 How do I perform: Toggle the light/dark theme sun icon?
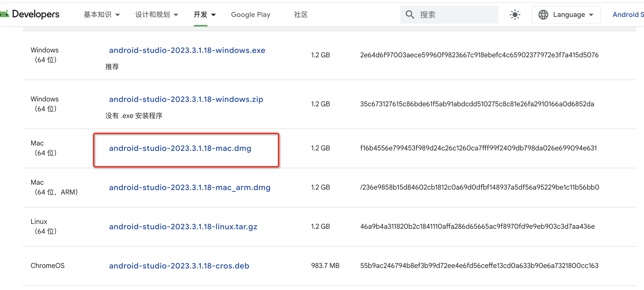pos(515,14)
